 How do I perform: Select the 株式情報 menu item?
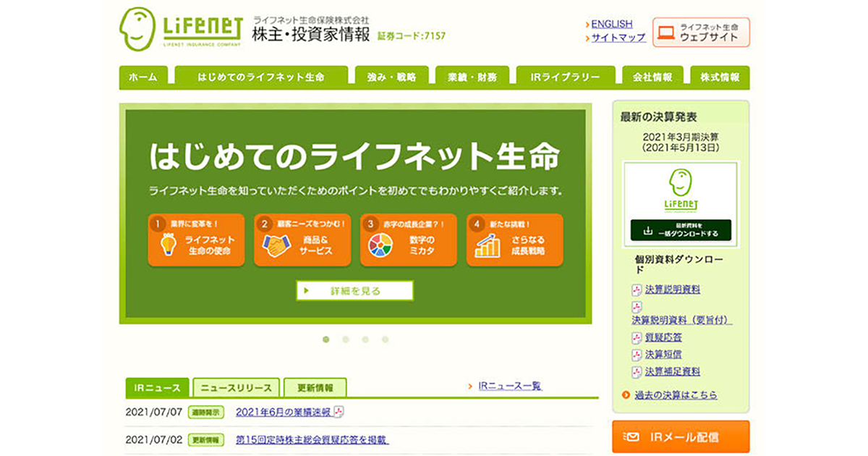[720, 77]
